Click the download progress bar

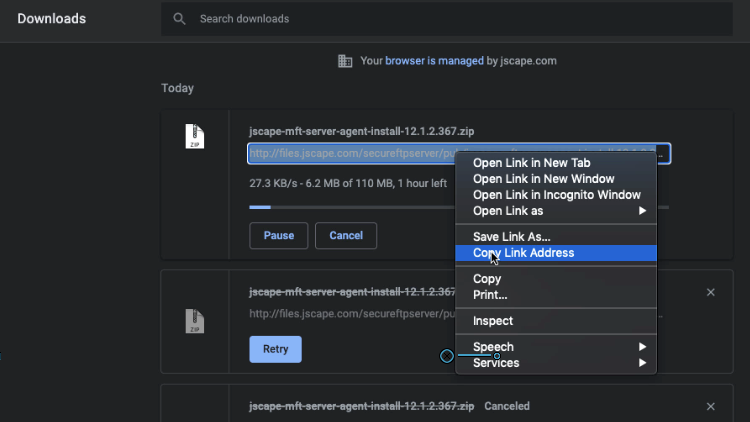[x=350, y=207]
